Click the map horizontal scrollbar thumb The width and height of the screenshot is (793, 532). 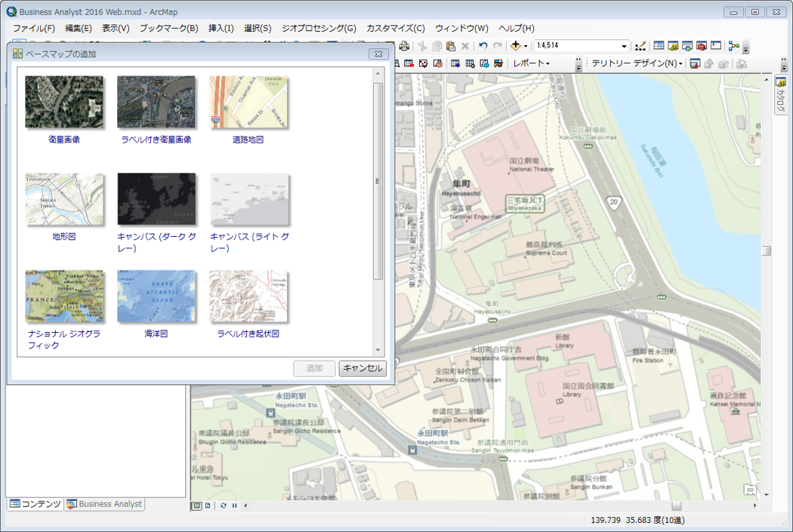tap(676, 506)
